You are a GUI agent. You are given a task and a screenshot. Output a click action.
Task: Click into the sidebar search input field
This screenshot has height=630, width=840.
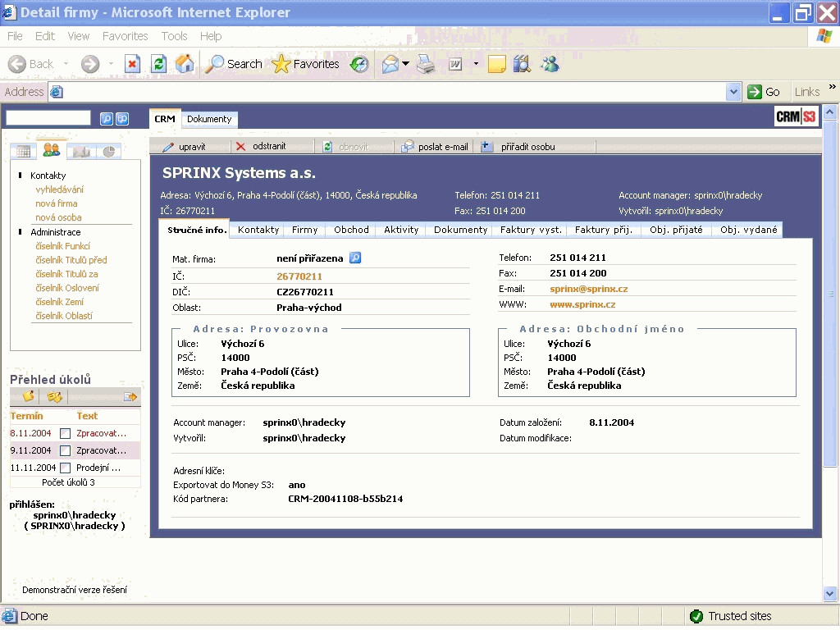point(48,118)
